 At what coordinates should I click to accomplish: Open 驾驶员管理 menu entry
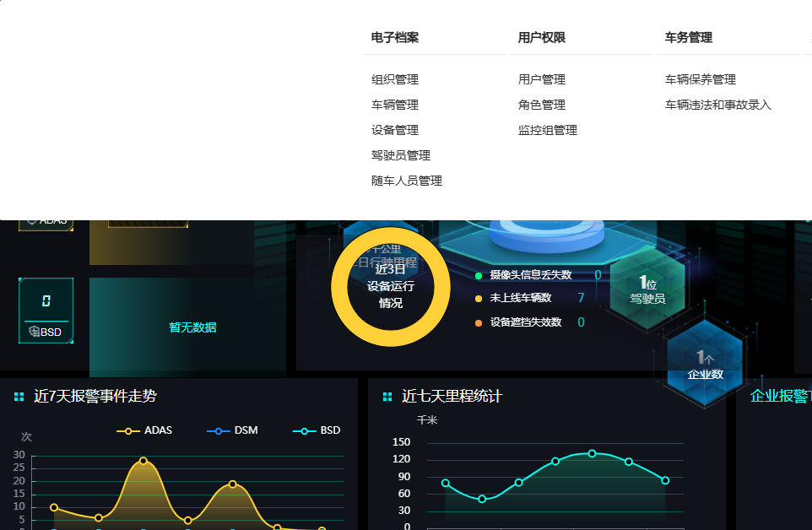401,156
